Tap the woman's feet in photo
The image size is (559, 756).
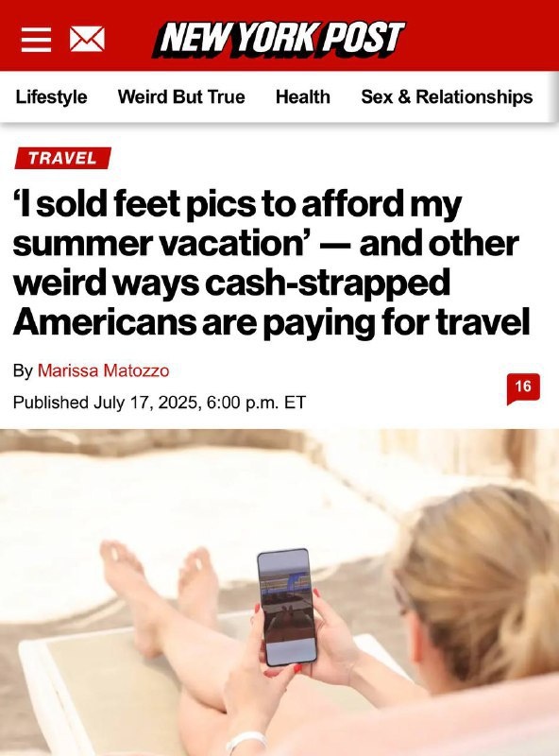pyautogui.click(x=159, y=569)
